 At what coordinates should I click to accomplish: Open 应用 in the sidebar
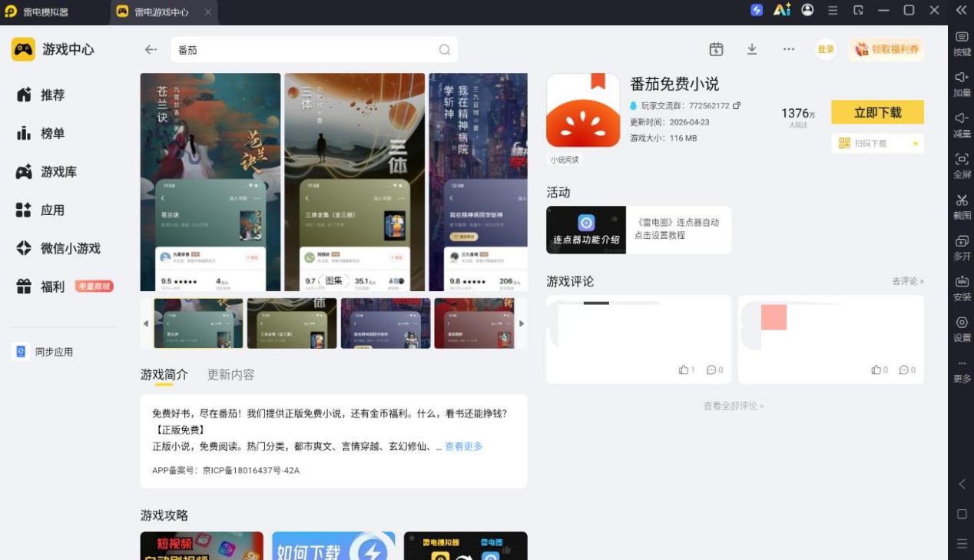click(41, 210)
